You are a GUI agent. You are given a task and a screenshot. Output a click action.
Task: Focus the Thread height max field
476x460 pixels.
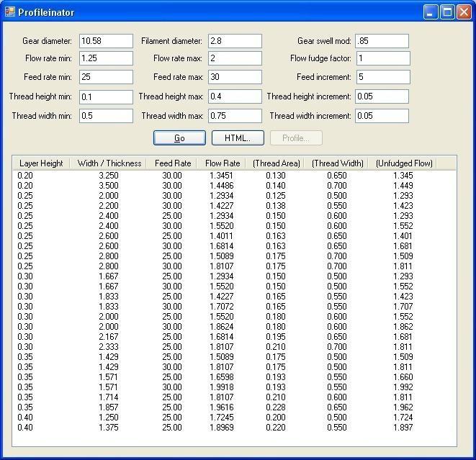point(235,96)
